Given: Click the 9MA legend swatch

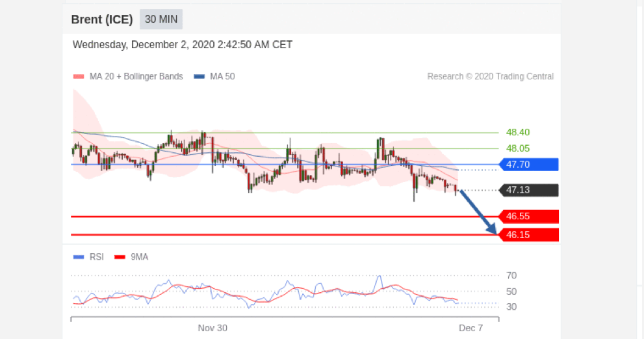Looking at the screenshot, I should click(x=120, y=257).
